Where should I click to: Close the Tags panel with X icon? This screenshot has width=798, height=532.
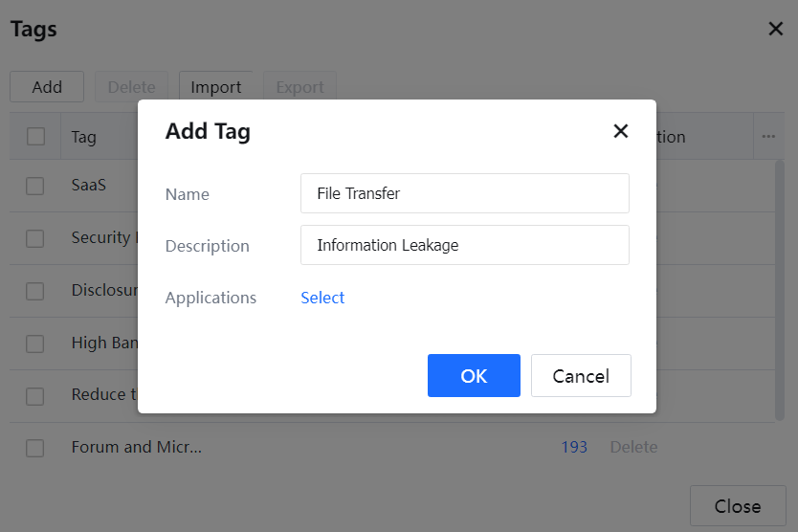click(x=776, y=29)
